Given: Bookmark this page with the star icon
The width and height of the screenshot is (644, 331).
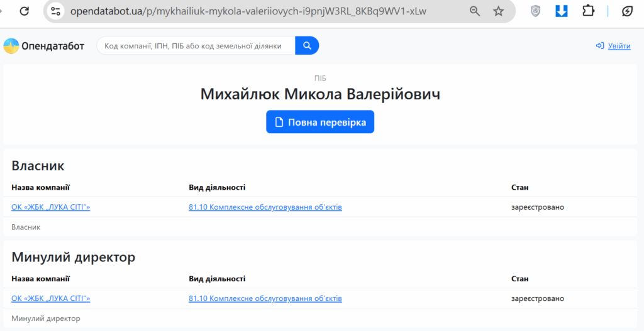Looking at the screenshot, I should pyautogui.click(x=499, y=11).
